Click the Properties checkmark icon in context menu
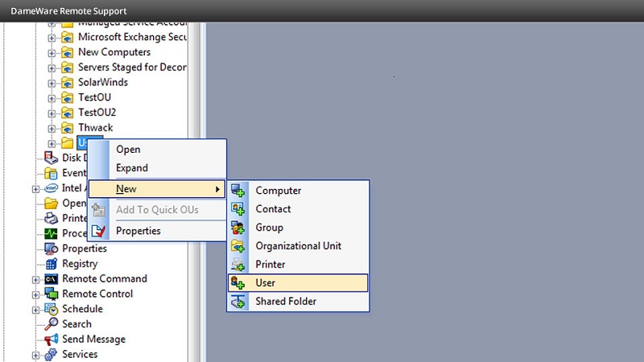This screenshot has height=362, width=644. click(98, 231)
